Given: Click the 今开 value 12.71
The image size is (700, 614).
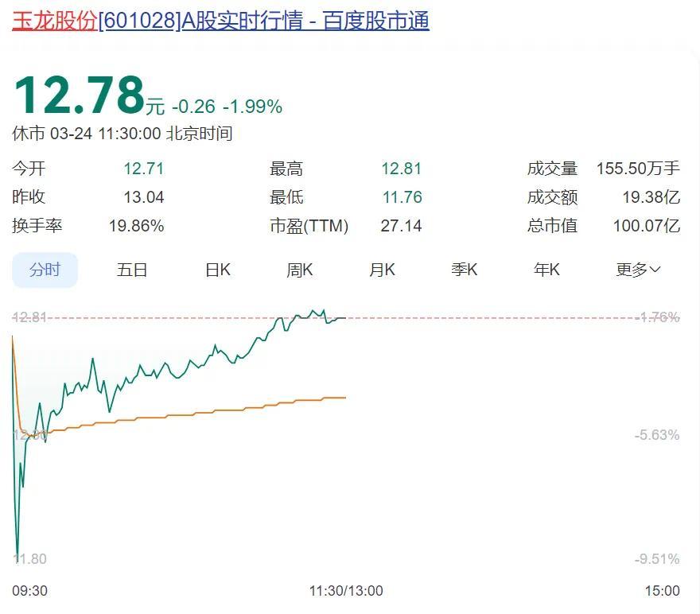Looking at the screenshot, I should click(x=144, y=169).
